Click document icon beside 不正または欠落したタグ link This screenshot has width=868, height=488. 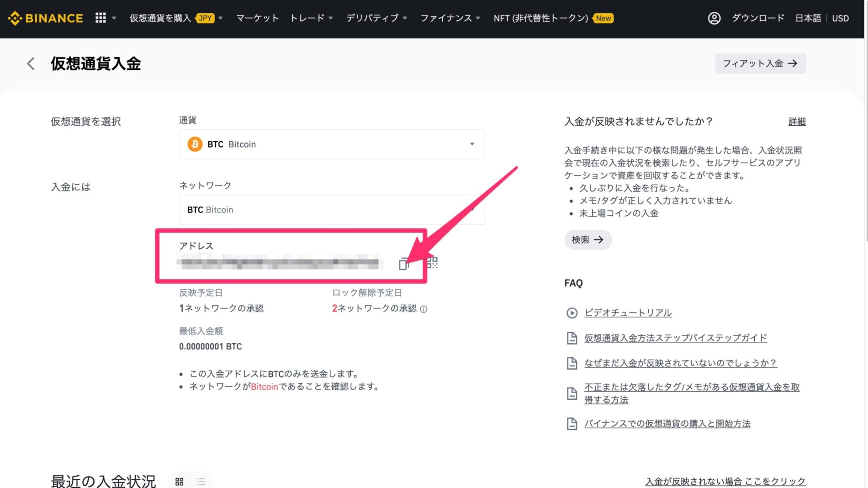[572, 393]
